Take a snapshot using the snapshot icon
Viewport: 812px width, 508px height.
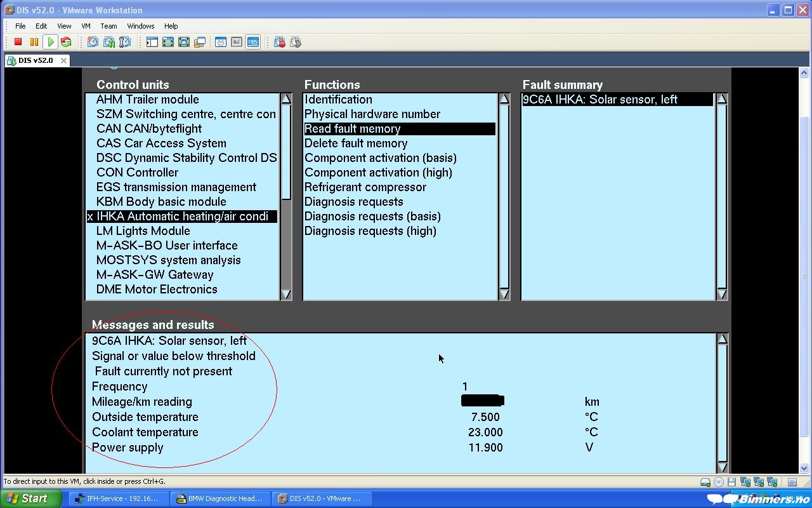click(93, 43)
